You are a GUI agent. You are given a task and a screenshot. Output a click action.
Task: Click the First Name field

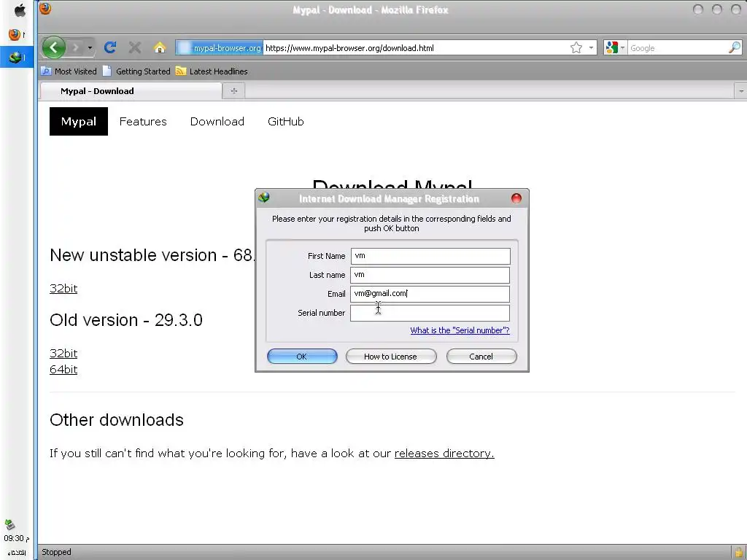pos(430,256)
